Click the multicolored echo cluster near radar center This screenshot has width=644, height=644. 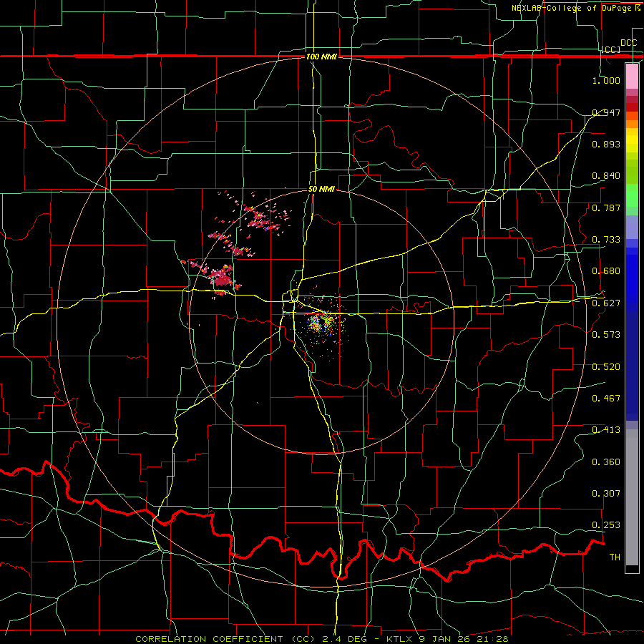coord(321,323)
